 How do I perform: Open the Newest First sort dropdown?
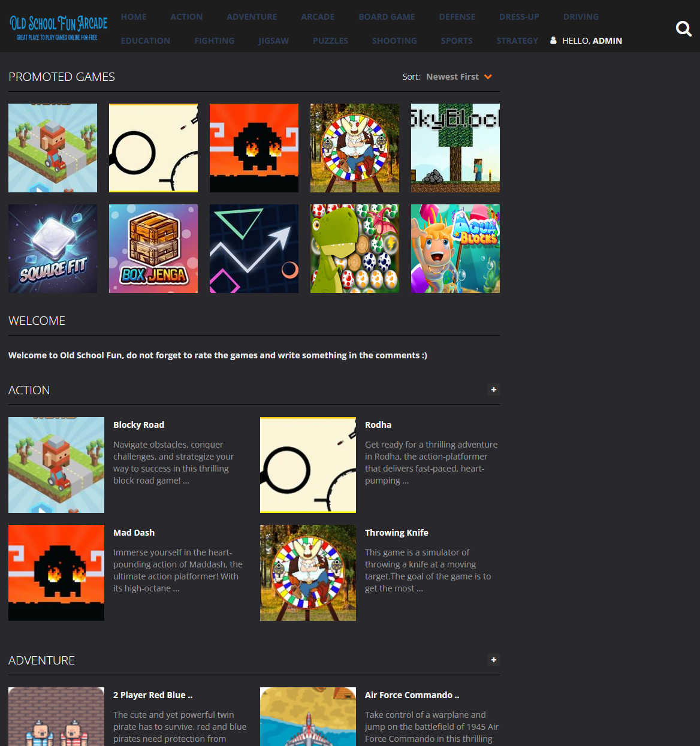tap(458, 77)
